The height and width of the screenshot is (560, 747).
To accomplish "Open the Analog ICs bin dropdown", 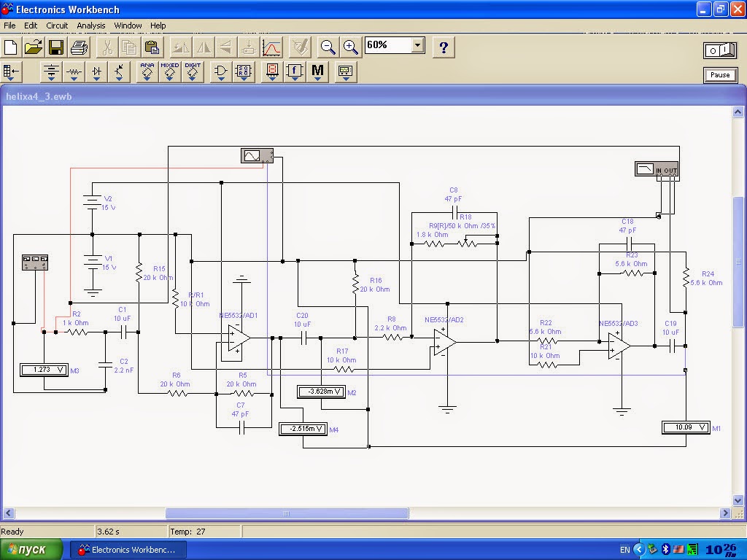I will (147, 71).
